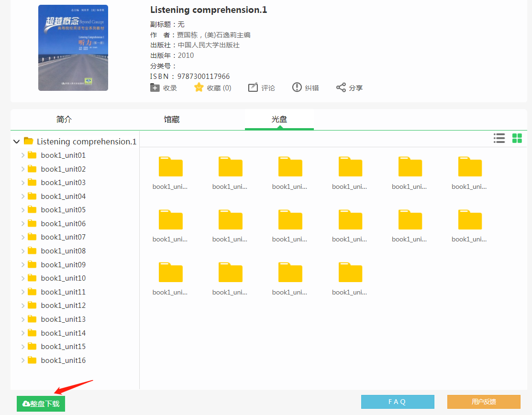
Task: Switch to list view icon
Action: coord(499,139)
